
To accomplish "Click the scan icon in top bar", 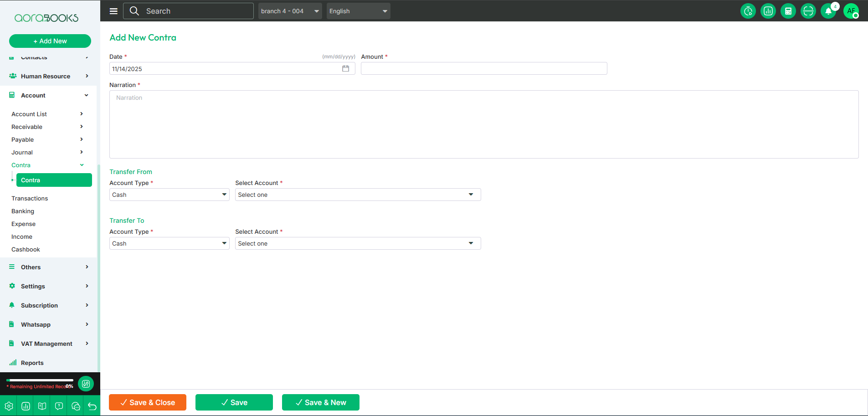I will [x=808, y=11].
